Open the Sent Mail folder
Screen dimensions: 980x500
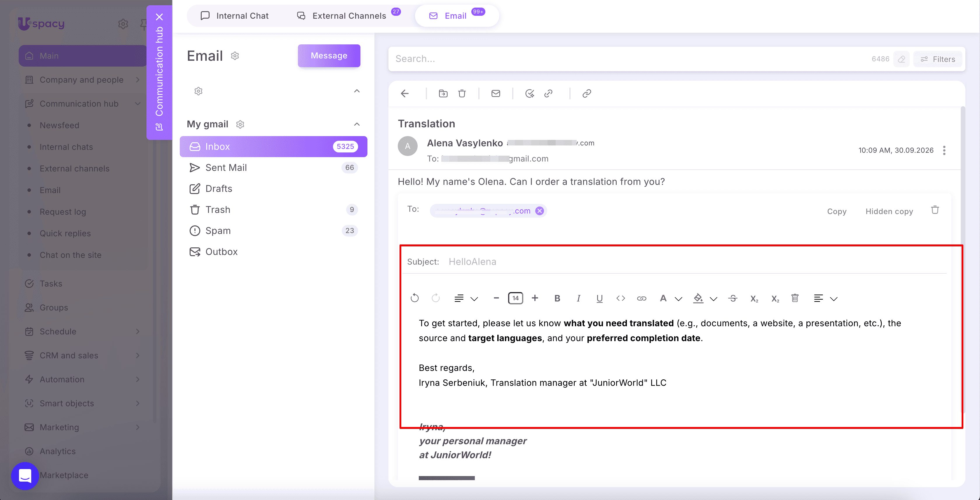pos(273,168)
